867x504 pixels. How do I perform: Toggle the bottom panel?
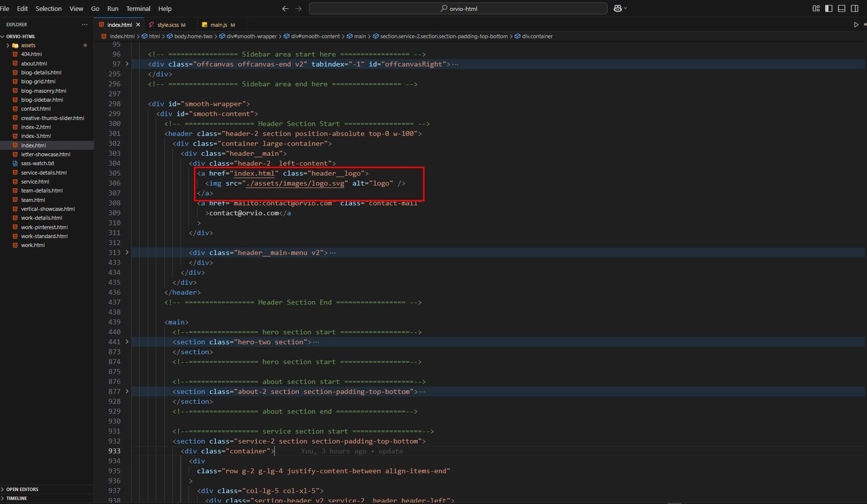(842, 8)
